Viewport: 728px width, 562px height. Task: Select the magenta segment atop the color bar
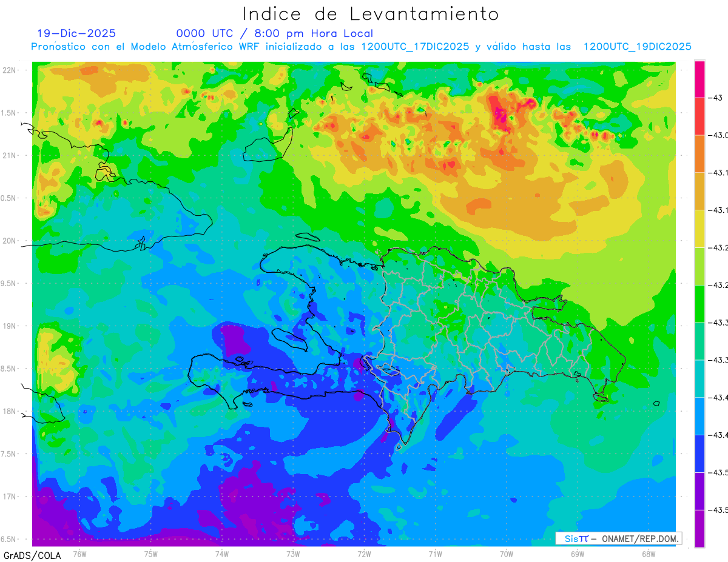coord(699,79)
